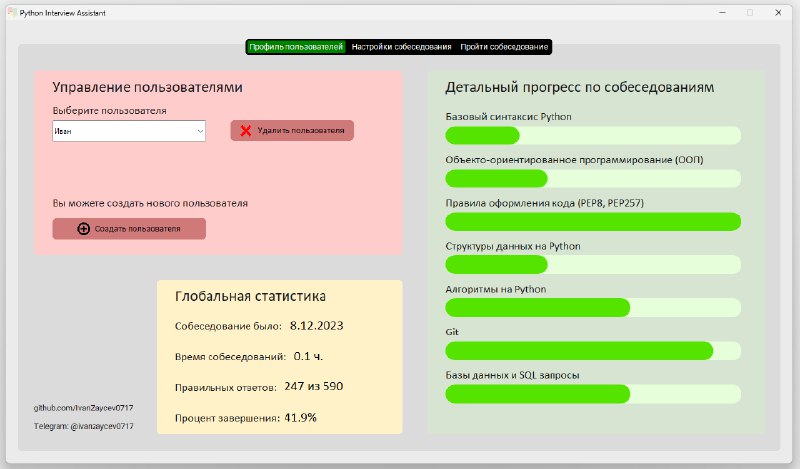Click the Алгоритмы на Python label
The width and height of the screenshot is (800, 469).
click(495, 289)
